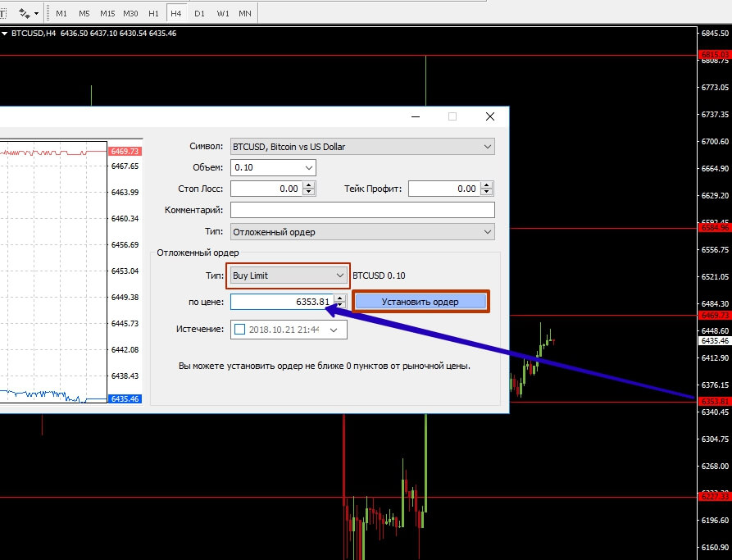Increase the Тейк Профит value
This screenshot has width=732, height=560.
(x=488, y=185)
